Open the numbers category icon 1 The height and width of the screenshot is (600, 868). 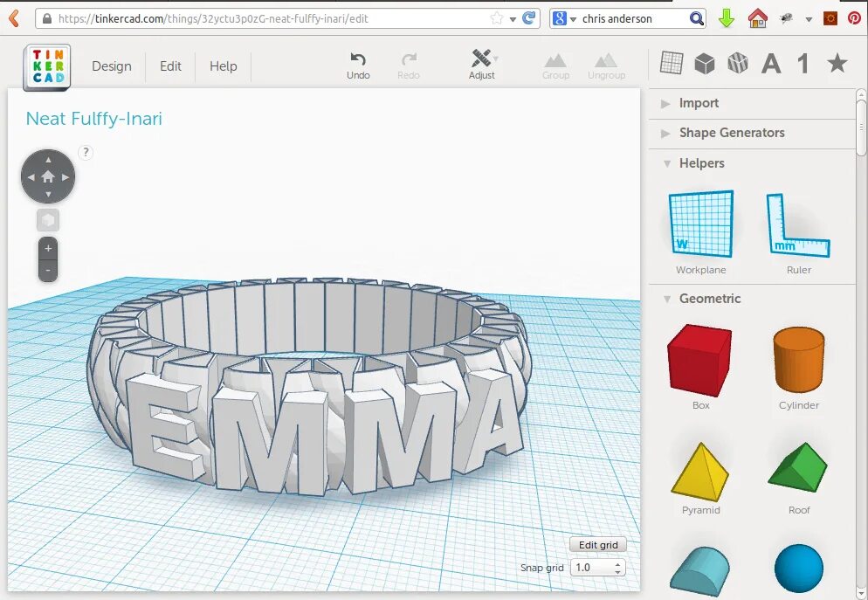[803, 64]
